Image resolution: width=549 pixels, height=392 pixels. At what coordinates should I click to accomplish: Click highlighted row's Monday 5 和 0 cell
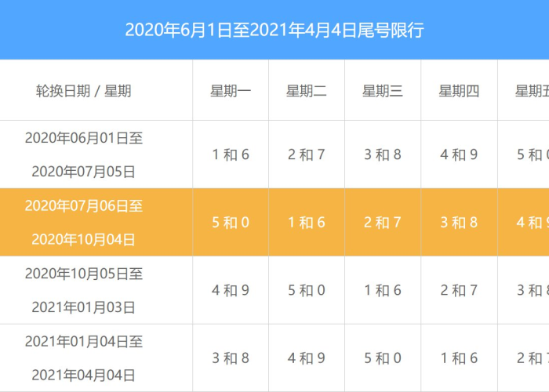click(231, 223)
